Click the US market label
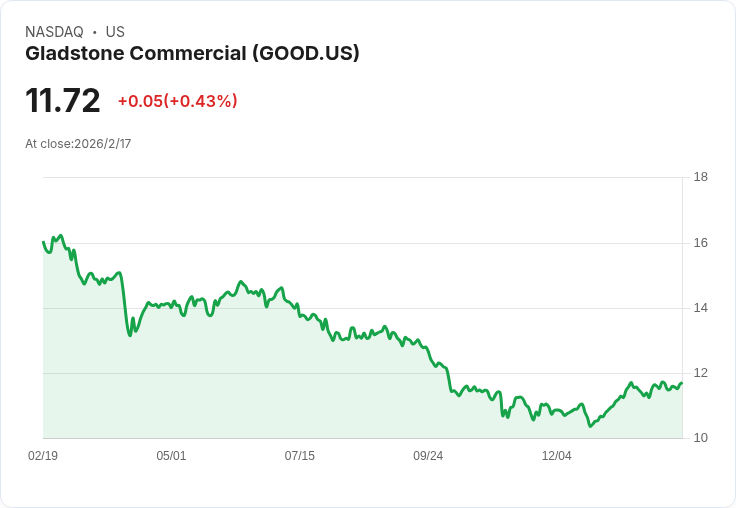Screen dimensions: 736x508 pos(115,32)
